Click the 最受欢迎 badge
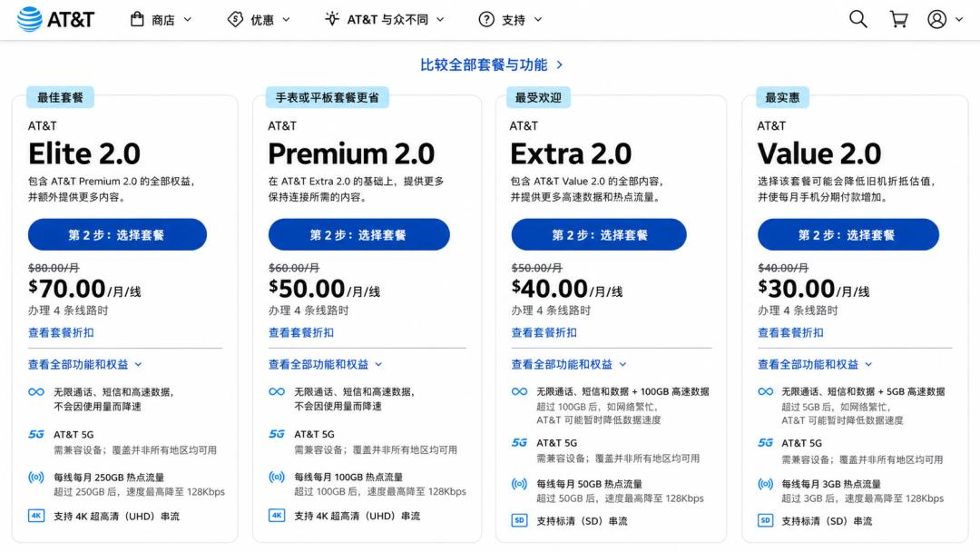 pyautogui.click(x=538, y=97)
